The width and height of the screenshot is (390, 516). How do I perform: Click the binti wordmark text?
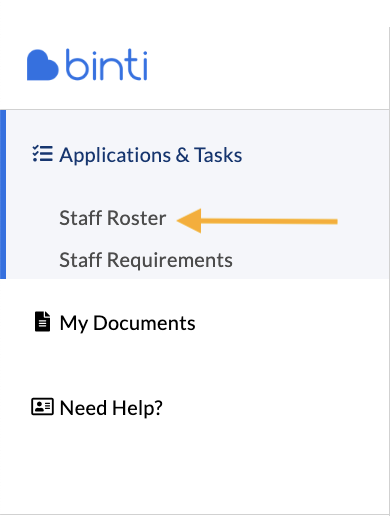106,65
